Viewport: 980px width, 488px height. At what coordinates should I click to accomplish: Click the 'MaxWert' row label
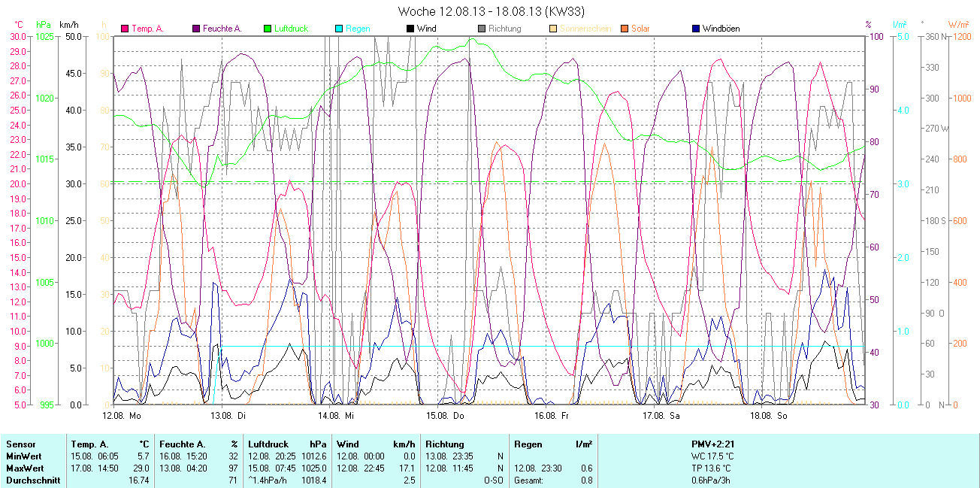pyautogui.click(x=25, y=468)
